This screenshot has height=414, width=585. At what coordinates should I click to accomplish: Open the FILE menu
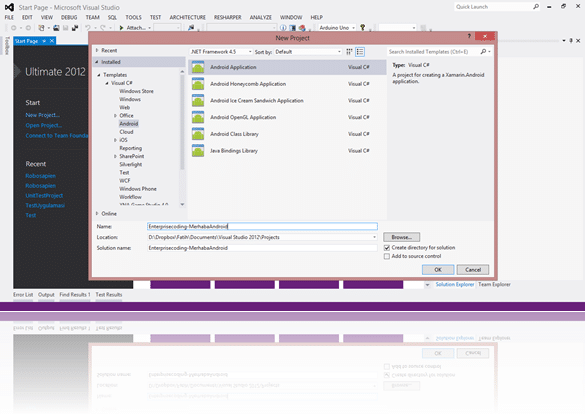coord(9,18)
